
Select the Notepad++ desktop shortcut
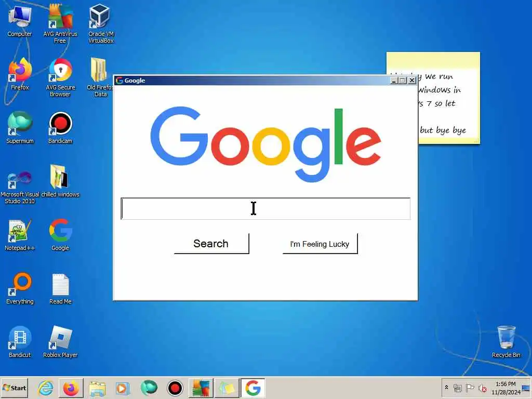click(x=20, y=235)
